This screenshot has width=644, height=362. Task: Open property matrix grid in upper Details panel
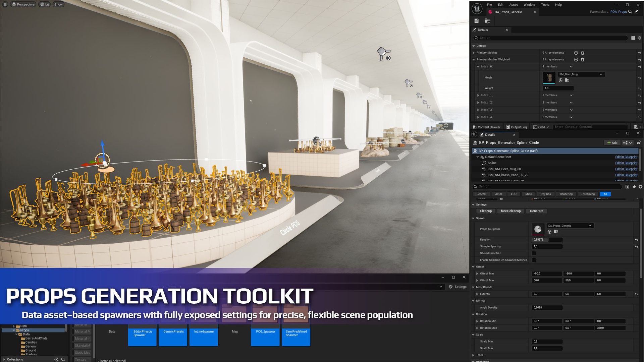tap(633, 38)
